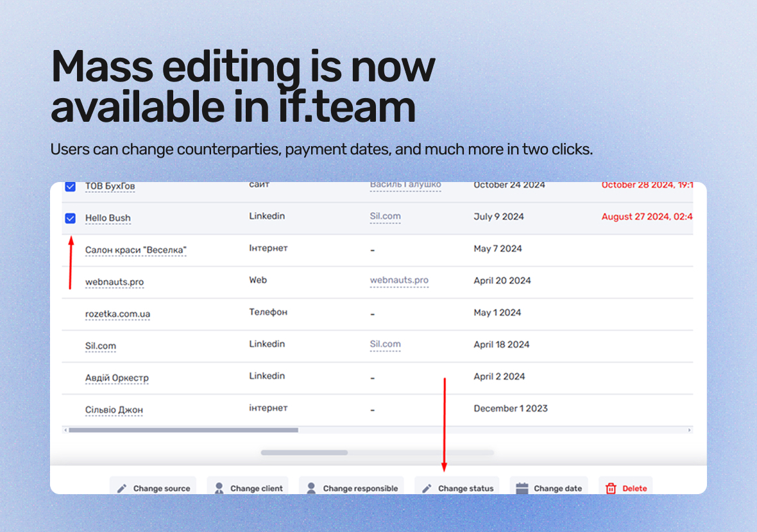757x532 pixels.
Task: Click the table horizontal scrollbar thumb
Action: [183, 429]
